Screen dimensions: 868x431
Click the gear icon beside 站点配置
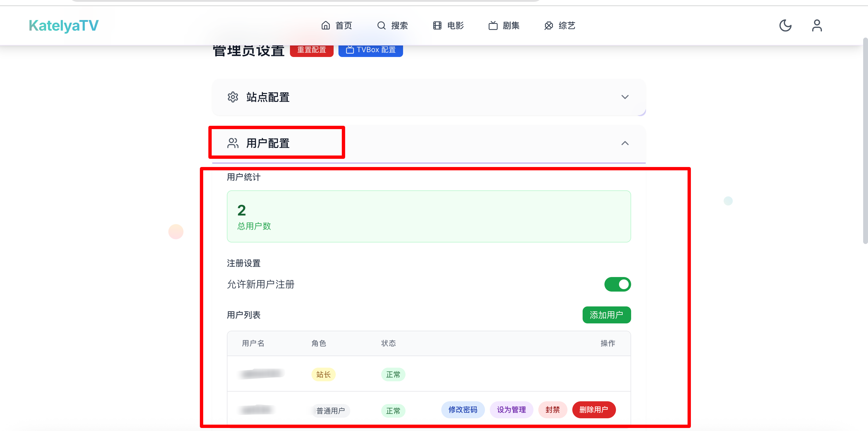point(233,97)
